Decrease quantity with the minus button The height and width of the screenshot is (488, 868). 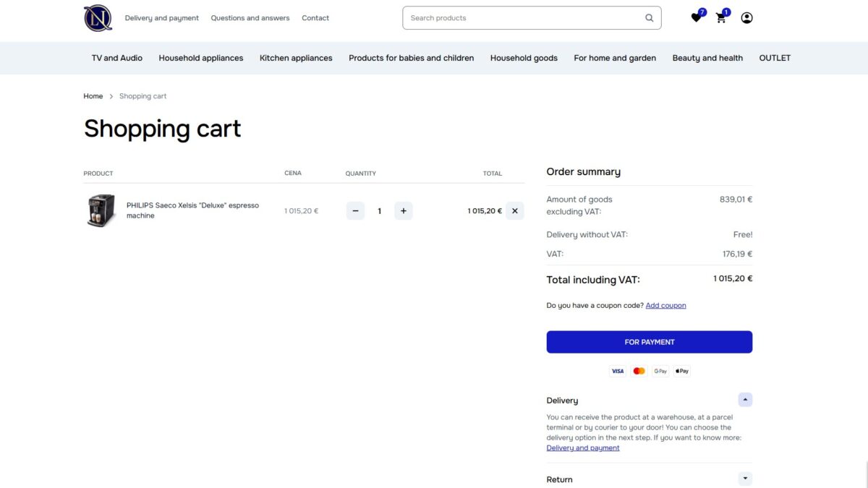pos(355,211)
